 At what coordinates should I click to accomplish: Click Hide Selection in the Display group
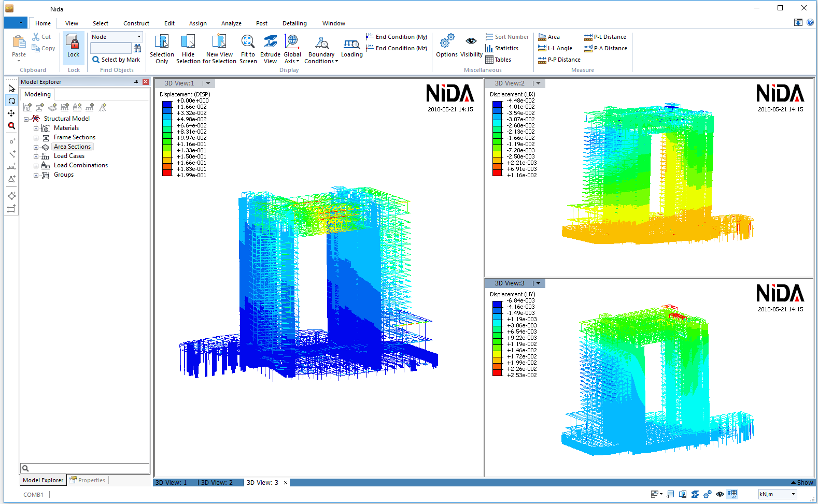click(x=188, y=49)
